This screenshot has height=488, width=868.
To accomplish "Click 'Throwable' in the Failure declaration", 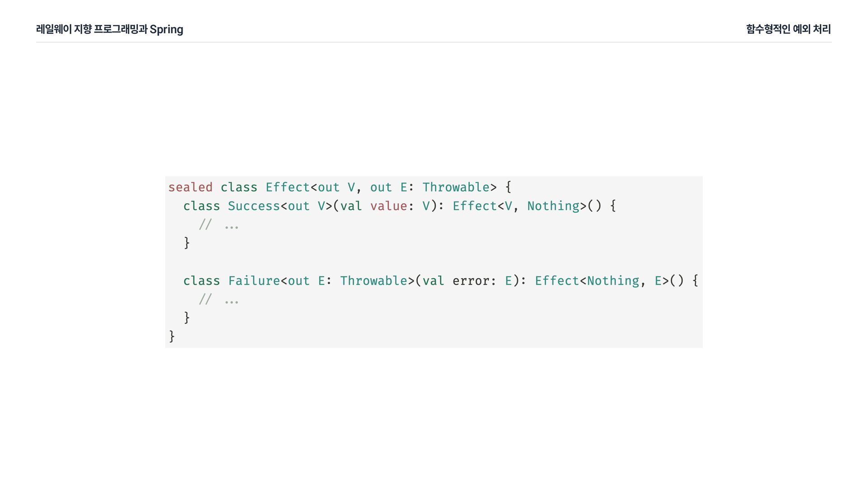I will 373,281.
